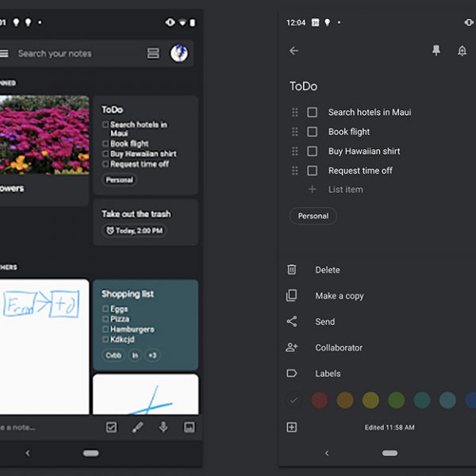Open the hamburger navigation menu
Viewport: 476px width, 476px height.
tap(4, 54)
